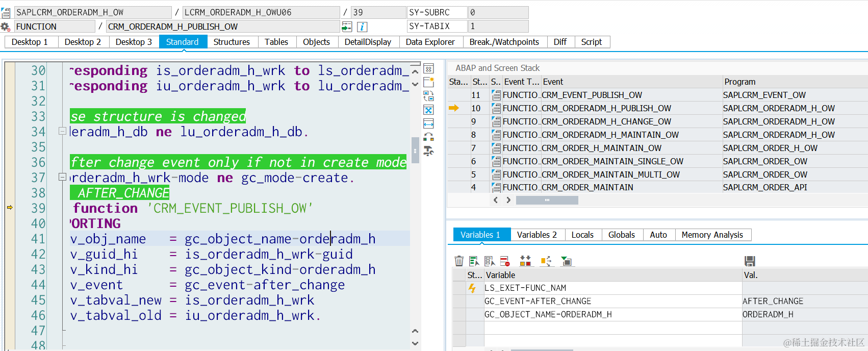Click the scroll down chevron near line 48

coord(415,343)
